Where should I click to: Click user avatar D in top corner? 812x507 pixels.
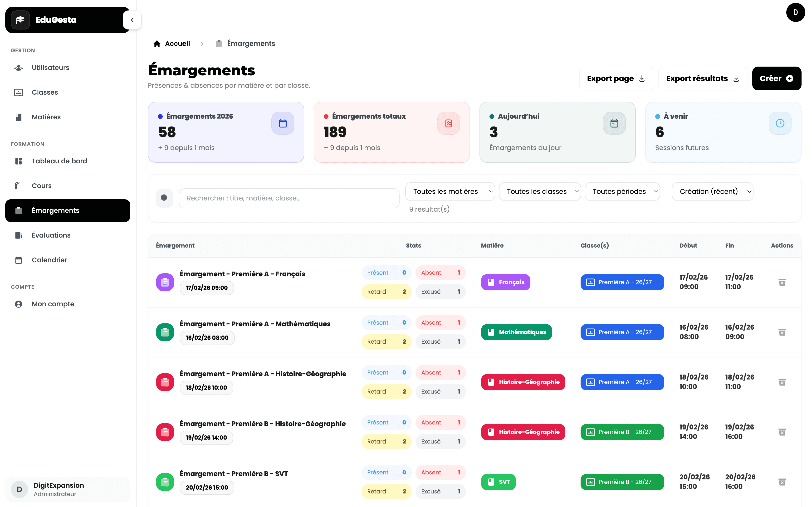795,12
